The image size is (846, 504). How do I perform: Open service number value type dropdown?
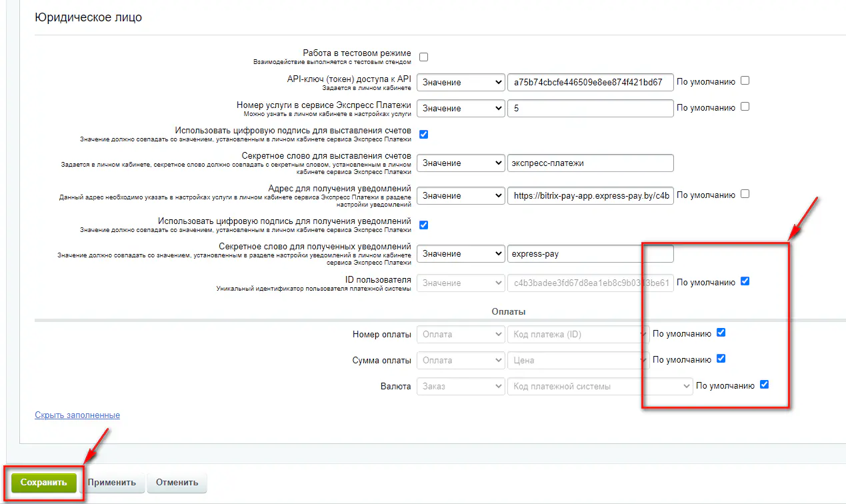pos(461,108)
